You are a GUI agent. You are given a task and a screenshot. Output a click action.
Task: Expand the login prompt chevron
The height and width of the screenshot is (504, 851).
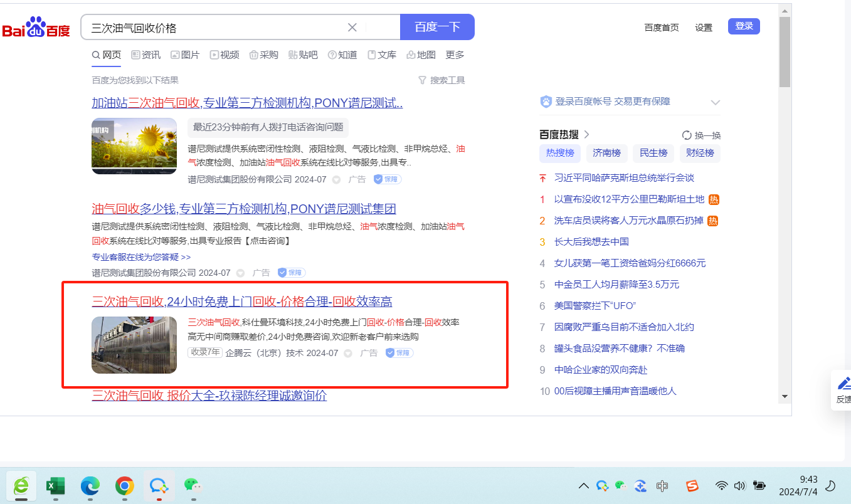click(715, 102)
